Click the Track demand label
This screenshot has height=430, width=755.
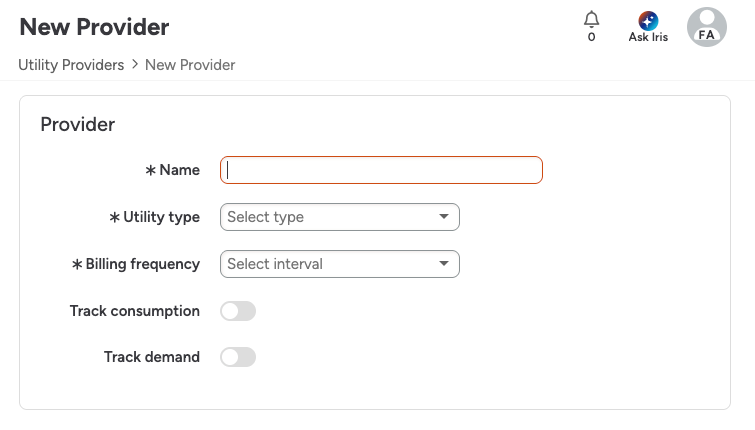(152, 357)
